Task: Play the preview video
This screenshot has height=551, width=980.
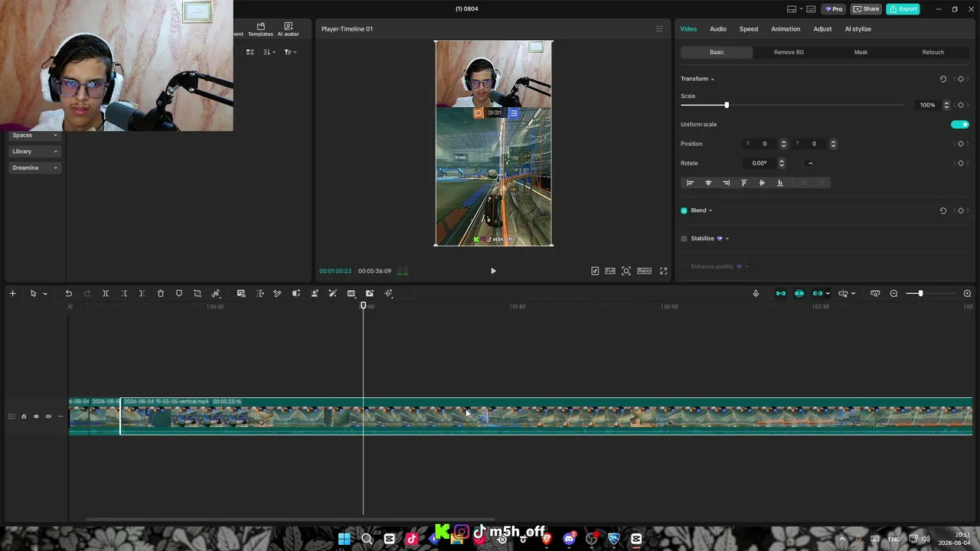Action: pos(493,271)
